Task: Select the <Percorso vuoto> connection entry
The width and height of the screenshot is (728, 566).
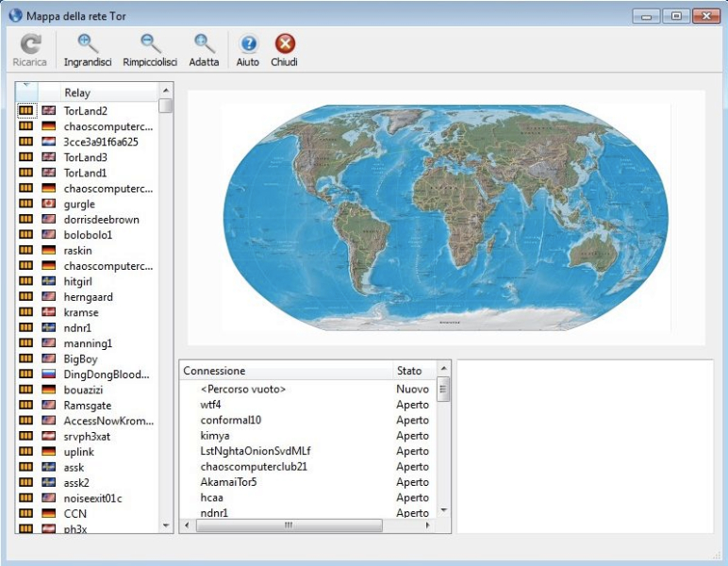Action: tap(243, 389)
